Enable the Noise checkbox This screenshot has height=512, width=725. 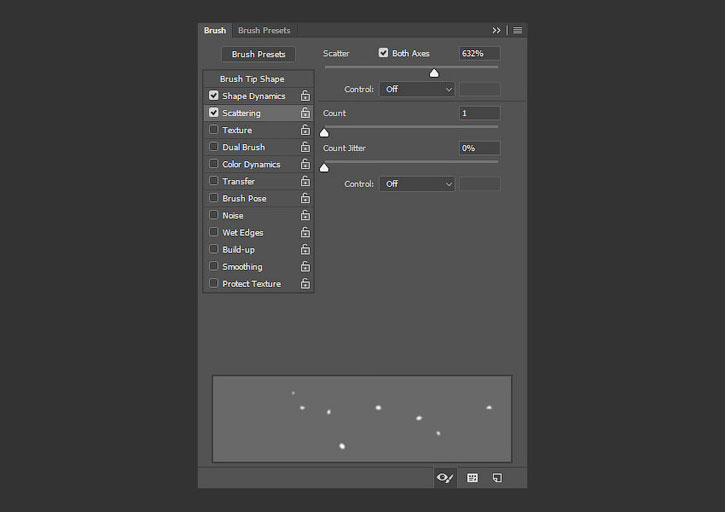tap(213, 215)
